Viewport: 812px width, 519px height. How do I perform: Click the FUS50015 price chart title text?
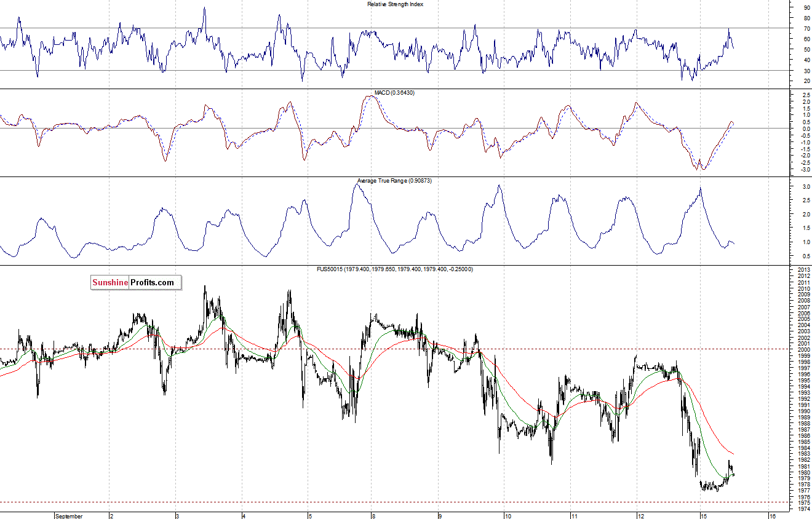[x=395, y=269]
